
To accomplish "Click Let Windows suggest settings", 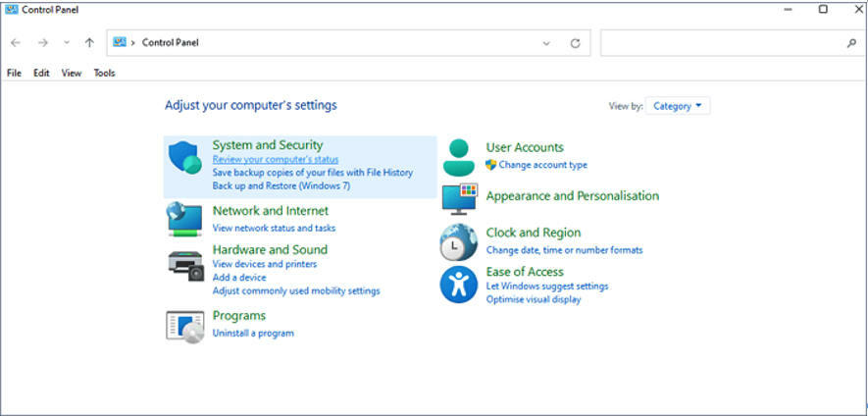I will [x=547, y=286].
